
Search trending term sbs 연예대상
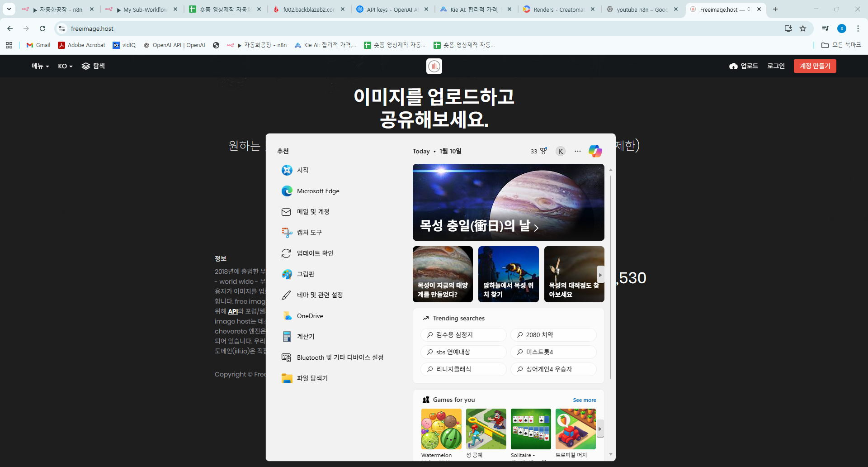(463, 352)
